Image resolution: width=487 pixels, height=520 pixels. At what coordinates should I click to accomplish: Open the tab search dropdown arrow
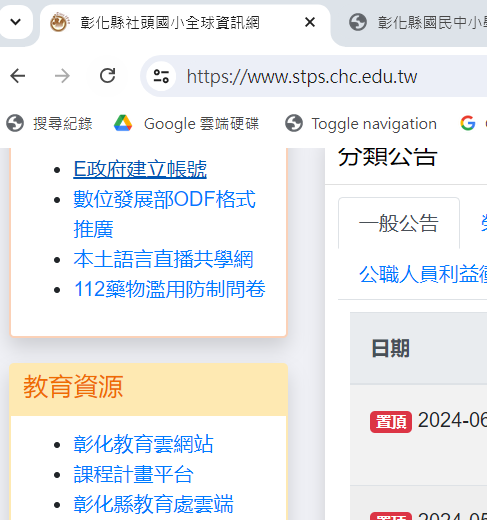(15, 22)
